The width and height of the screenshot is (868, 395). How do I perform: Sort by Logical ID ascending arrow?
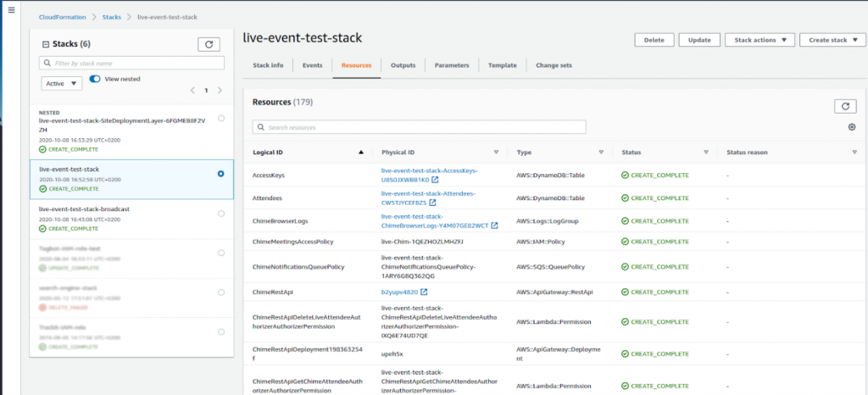tap(361, 153)
